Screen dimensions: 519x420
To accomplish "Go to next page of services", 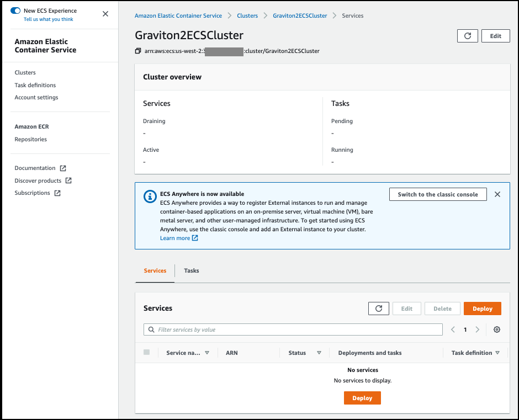I will pos(477,329).
